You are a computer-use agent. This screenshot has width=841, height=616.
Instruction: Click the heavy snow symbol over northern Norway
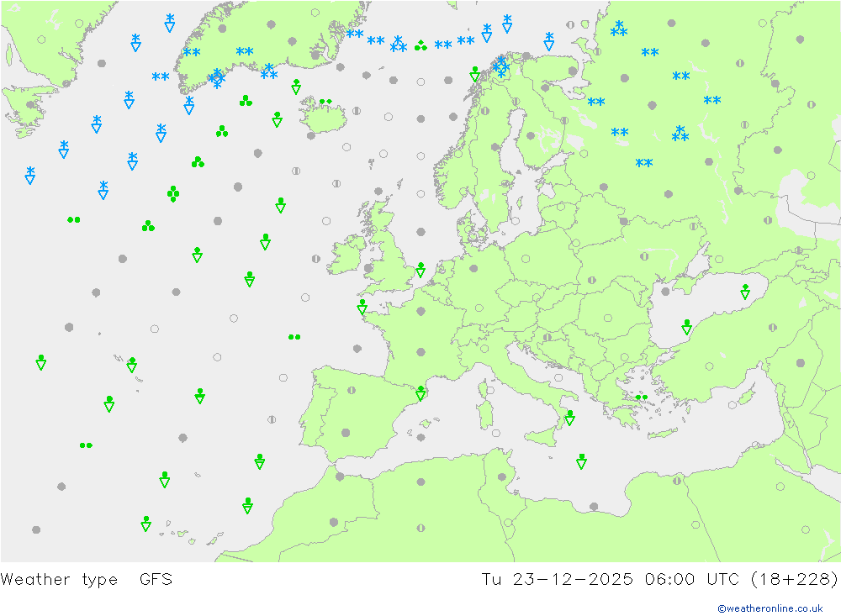point(501,67)
